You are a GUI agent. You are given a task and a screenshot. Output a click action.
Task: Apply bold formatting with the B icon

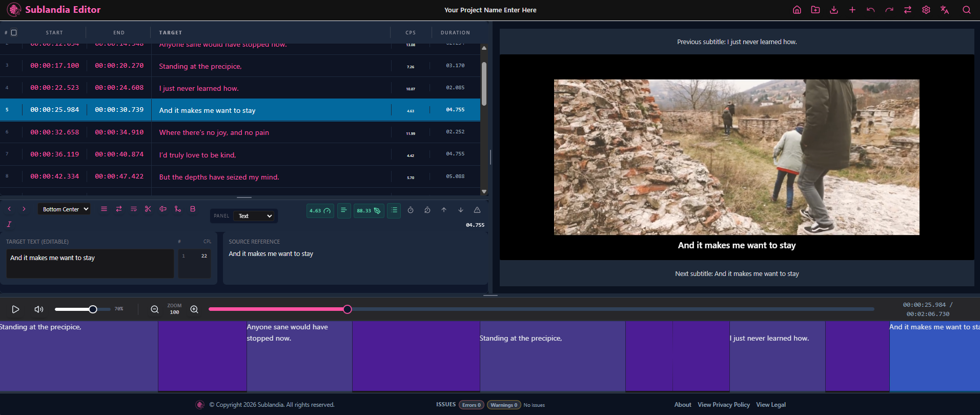click(193, 209)
